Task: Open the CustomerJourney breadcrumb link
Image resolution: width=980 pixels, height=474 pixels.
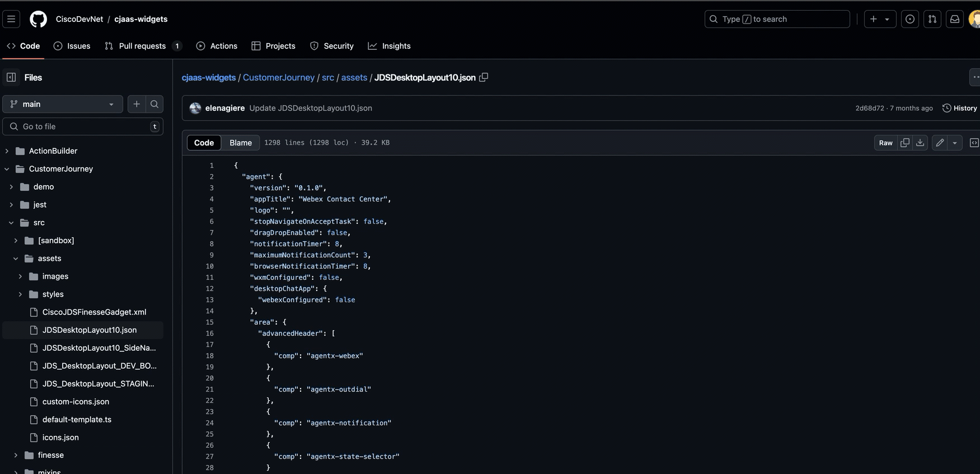Action: (278, 77)
